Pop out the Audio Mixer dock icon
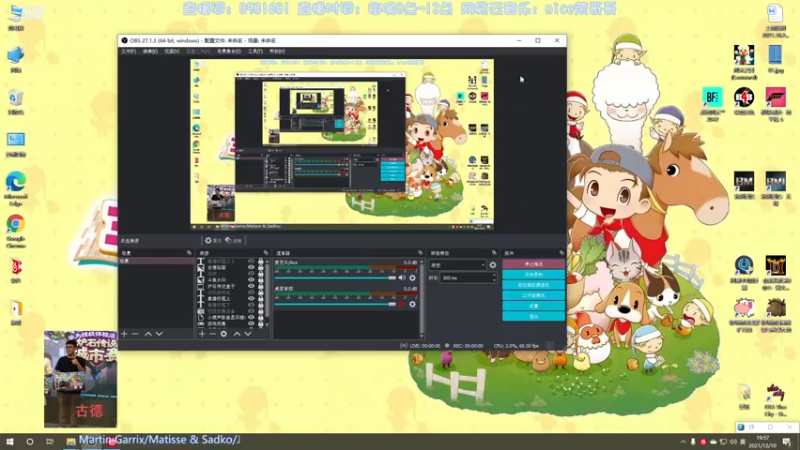The height and width of the screenshot is (450, 800). pos(420,253)
